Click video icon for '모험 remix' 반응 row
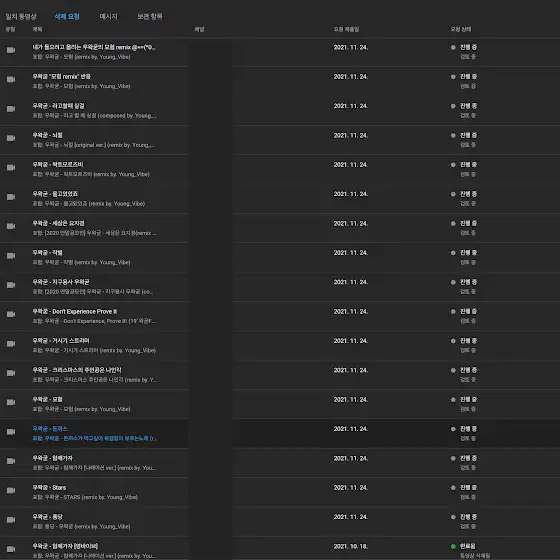The height and width of the screenshot is (560, 560). [x=11, y=79]
